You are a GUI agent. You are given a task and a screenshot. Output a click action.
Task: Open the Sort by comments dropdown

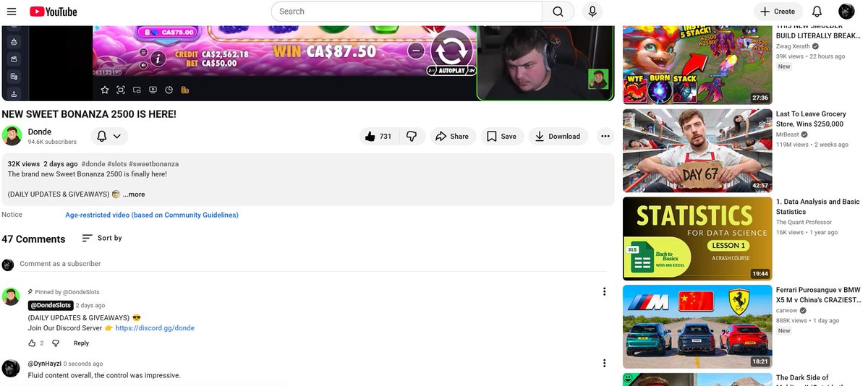(102, 238)
